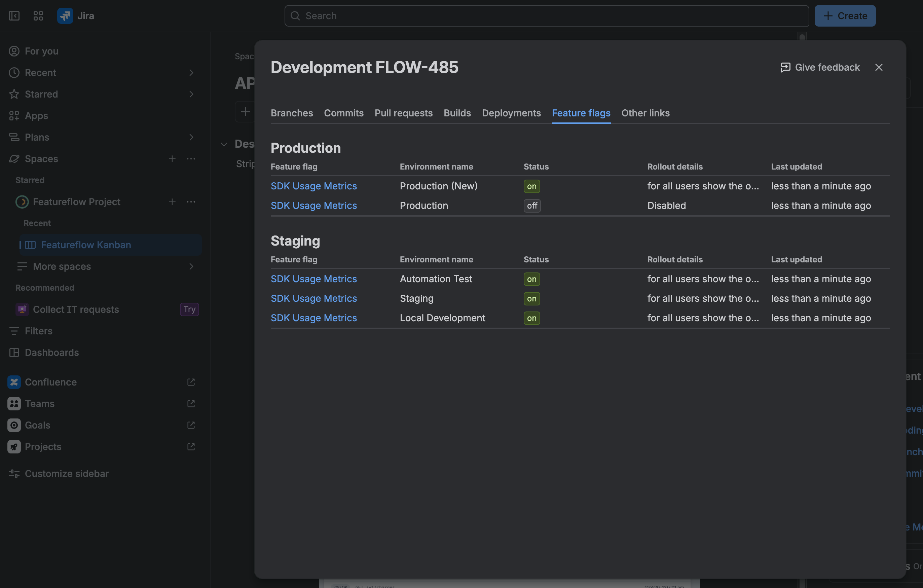
Task: Expand the Recent submenu chevron
Action: tap(191, 72)
